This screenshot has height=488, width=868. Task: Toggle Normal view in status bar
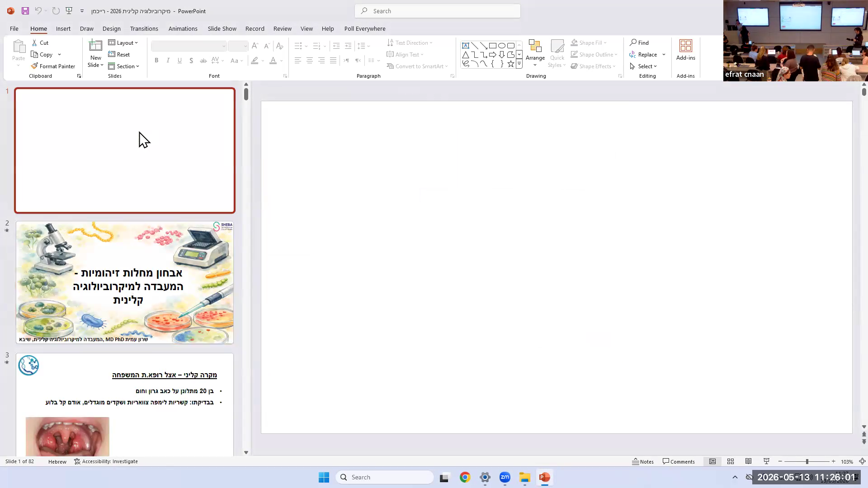(712, 461)
